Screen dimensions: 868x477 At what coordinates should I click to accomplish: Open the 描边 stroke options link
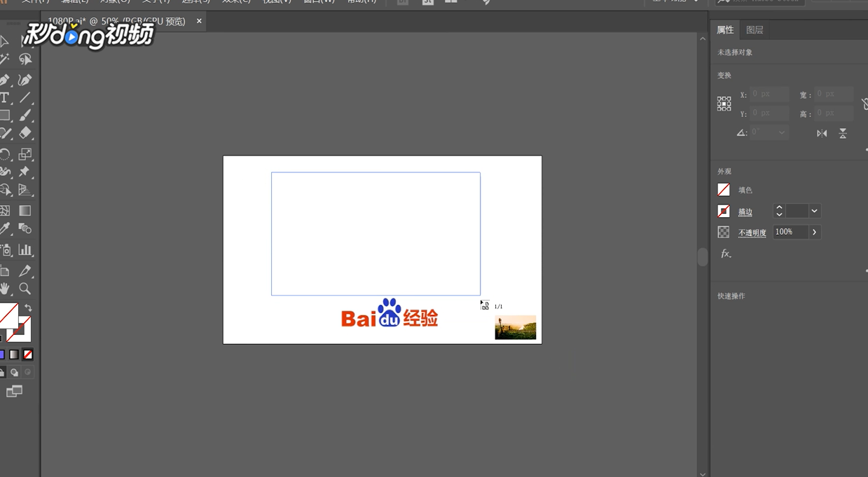click(745, 212)
